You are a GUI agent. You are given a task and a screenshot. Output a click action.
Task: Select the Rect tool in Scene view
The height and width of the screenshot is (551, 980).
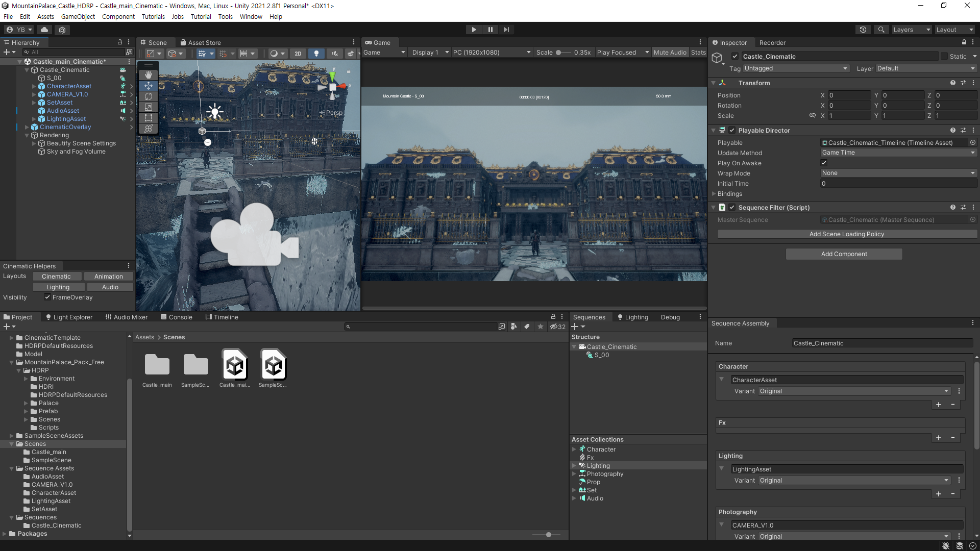pos(149,118)
